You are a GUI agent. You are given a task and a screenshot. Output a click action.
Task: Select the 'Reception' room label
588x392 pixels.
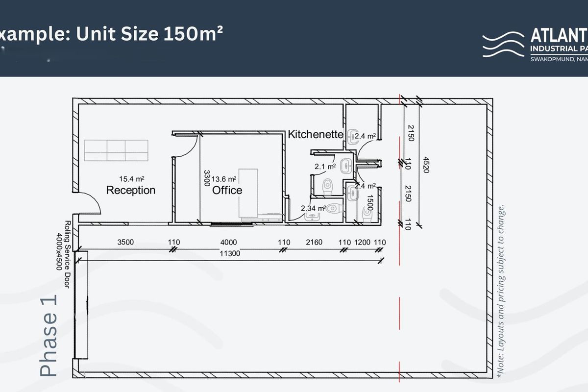131,190
